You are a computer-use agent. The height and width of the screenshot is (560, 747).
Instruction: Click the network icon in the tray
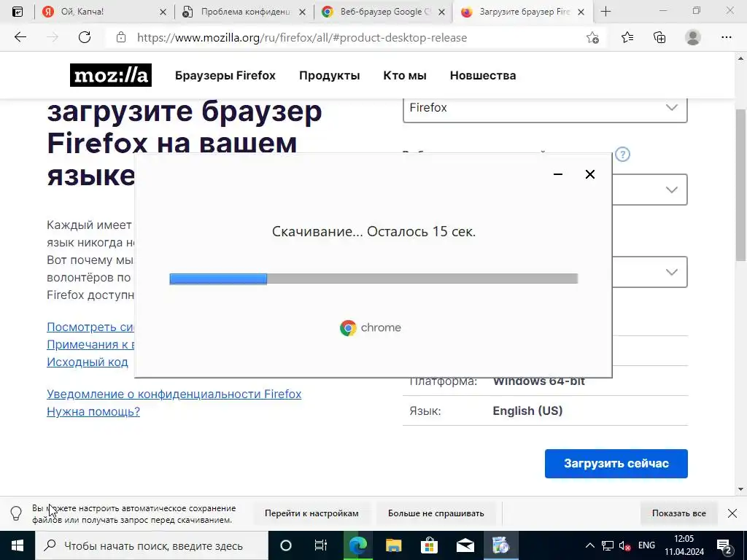pyautogui.click(x=608, y=545)
